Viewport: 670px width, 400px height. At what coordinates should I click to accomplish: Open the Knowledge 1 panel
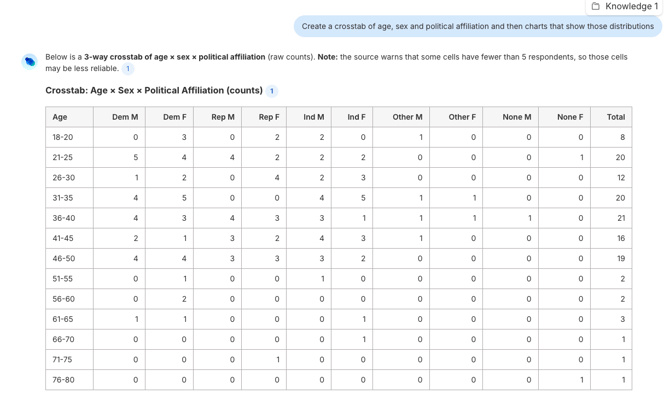tap(631, 7)
